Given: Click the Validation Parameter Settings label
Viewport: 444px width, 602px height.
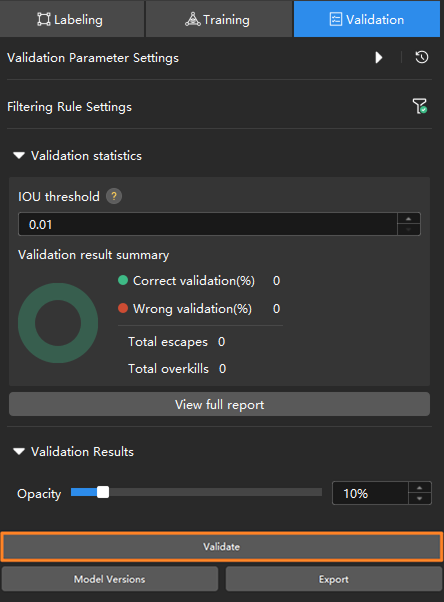Looking at the screenshot, I should coord(93,58).
